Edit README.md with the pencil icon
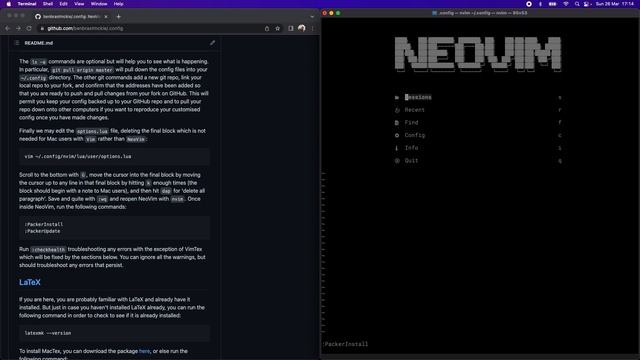This screenshot has height=360, width=640. point(212,43)
